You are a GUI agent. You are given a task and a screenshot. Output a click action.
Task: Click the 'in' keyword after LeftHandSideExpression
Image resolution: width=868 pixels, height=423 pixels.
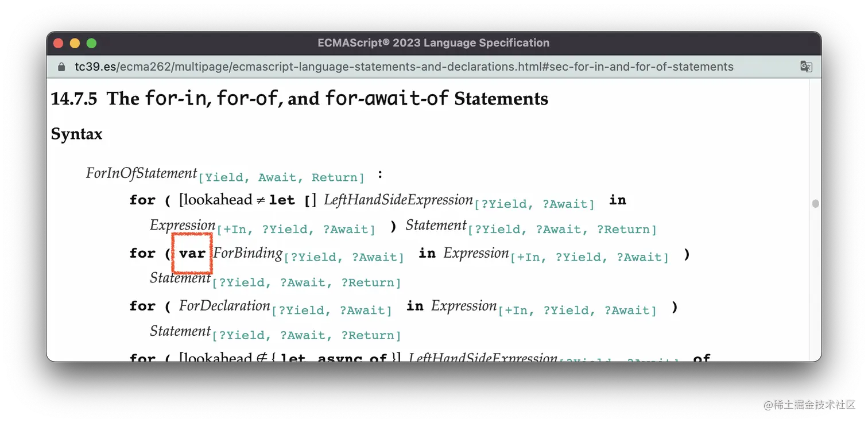pos(618,200)
